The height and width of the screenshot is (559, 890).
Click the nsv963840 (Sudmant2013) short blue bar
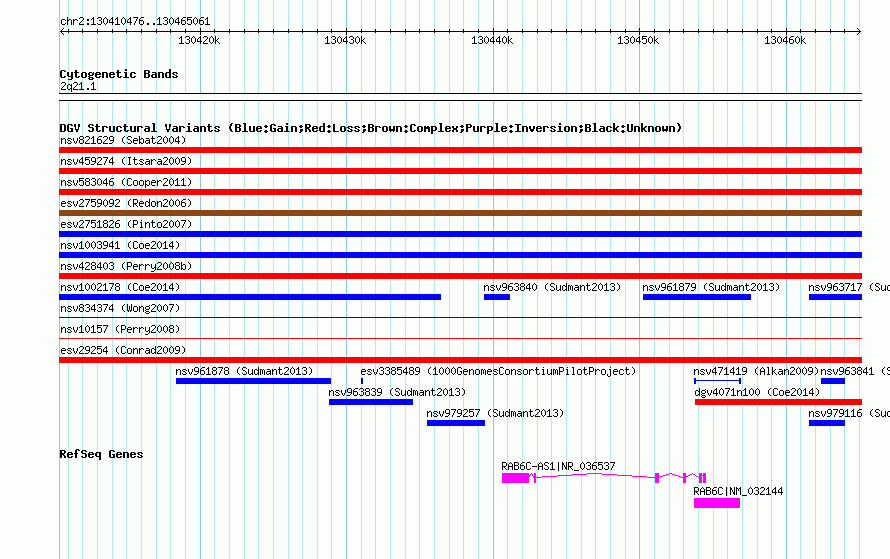(497, 297)
